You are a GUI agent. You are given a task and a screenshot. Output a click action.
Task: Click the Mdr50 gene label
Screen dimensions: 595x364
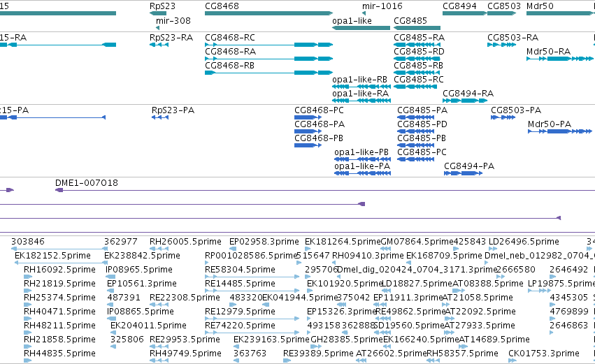[x=540, y=6]
